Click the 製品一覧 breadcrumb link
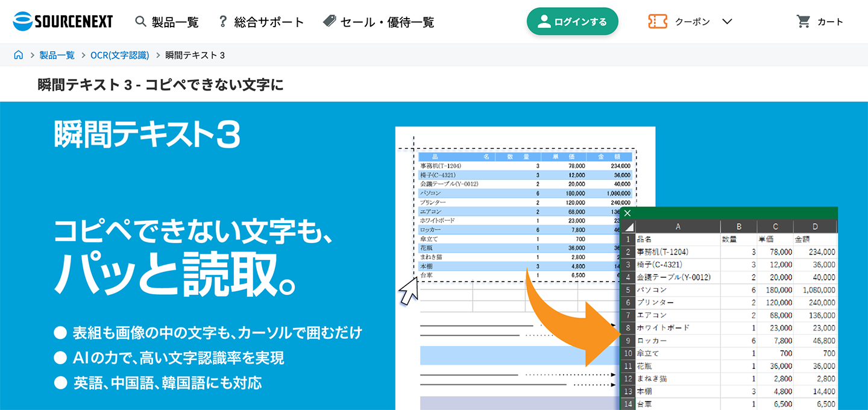 point(57,54)
